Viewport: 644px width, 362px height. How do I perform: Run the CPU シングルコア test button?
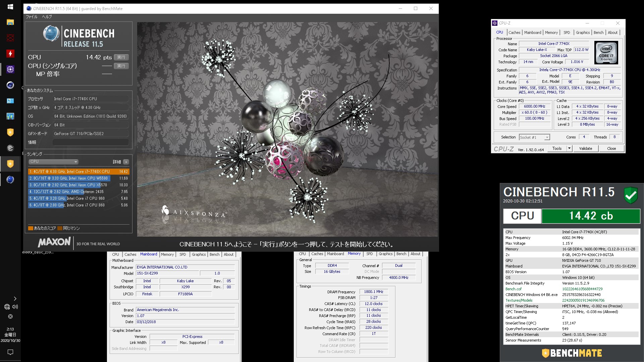(121, 66)
